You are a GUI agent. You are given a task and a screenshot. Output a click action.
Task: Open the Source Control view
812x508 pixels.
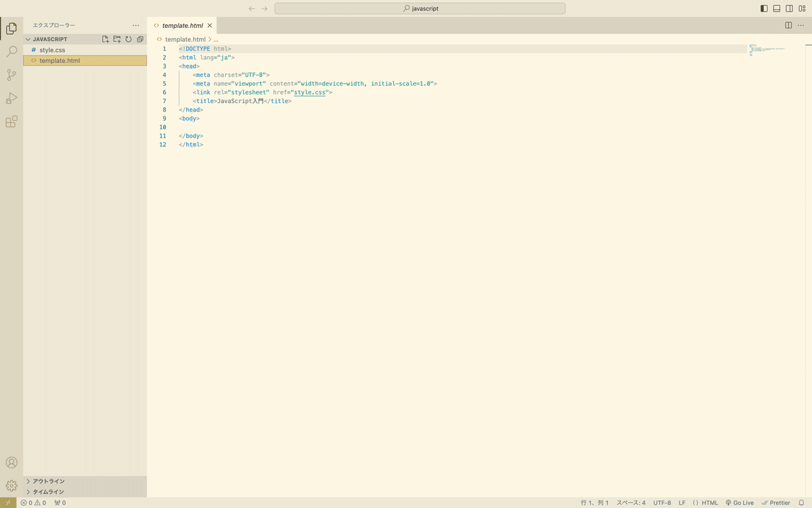(x=12, y=75)
